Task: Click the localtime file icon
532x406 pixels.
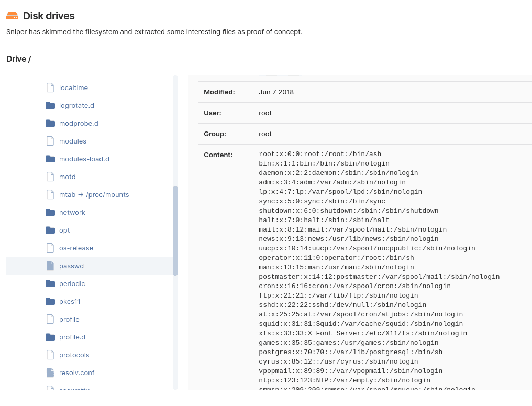Action: (50, 87)
